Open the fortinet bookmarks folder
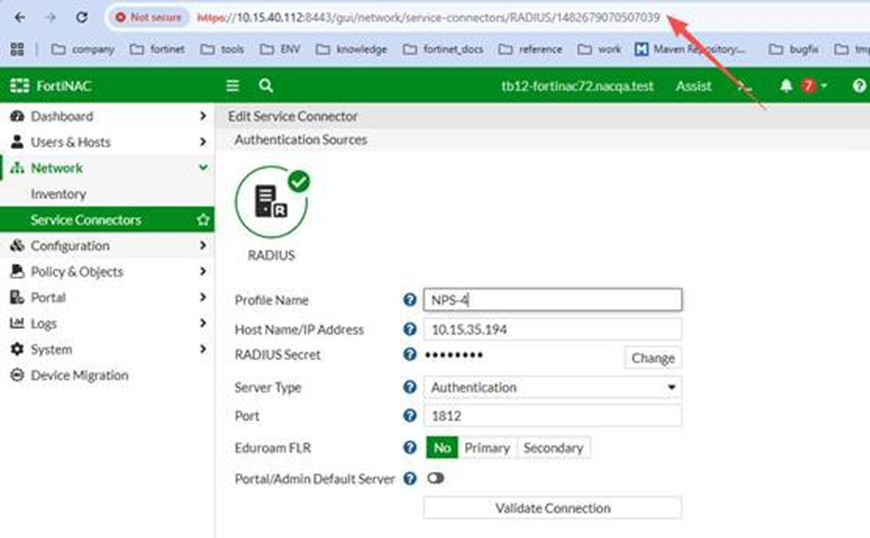This screenshot has height=538, width=870. click(157, 49)
